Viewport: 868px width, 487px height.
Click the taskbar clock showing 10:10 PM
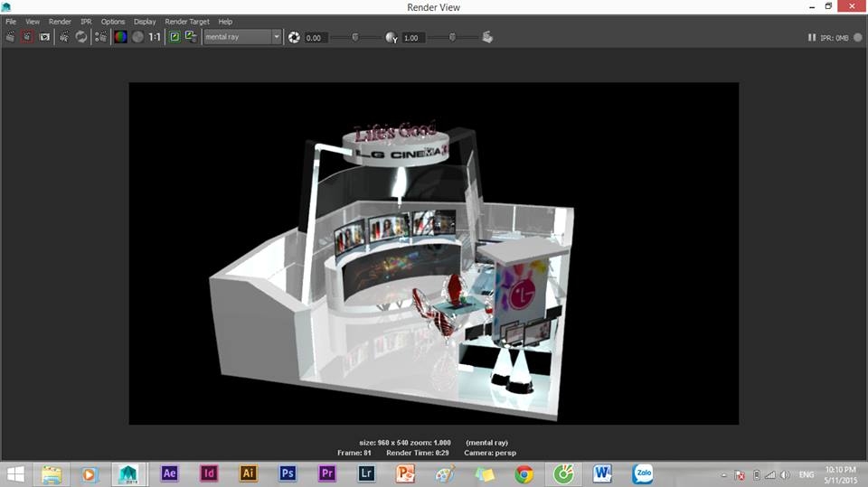[x=840, y=475]
